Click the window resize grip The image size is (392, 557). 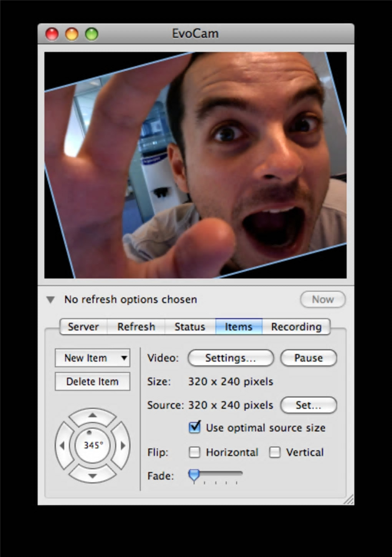click(349, 500)
